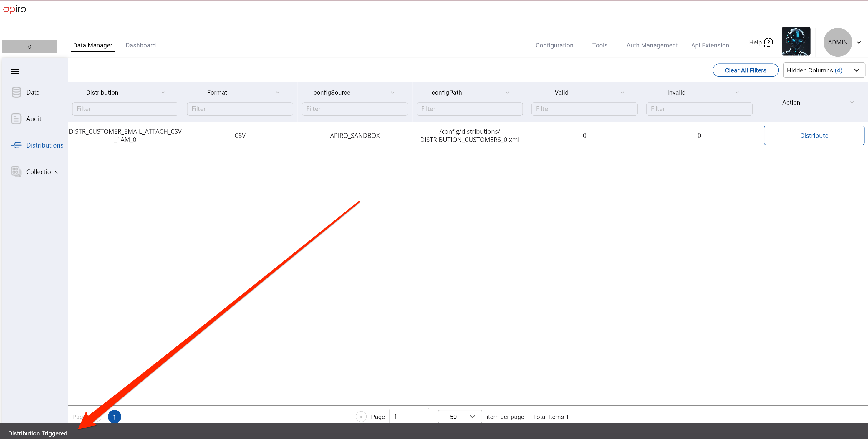
Task: Select the Distributions sidebar icon
Action: pos(16,145)
